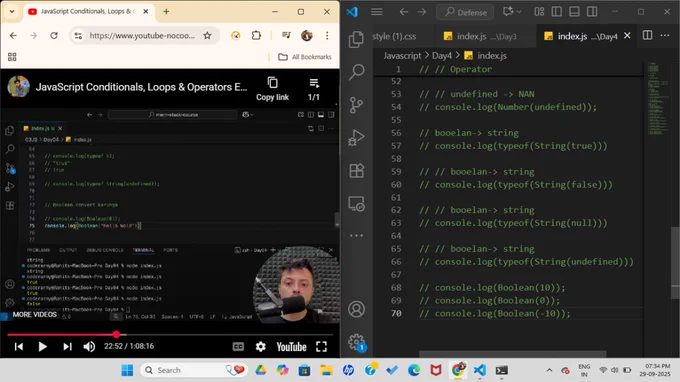Viewport: 680px width, 382px height.
Task: Click the Day4 breadcrumb folder
Action: [x=442, y=56]
